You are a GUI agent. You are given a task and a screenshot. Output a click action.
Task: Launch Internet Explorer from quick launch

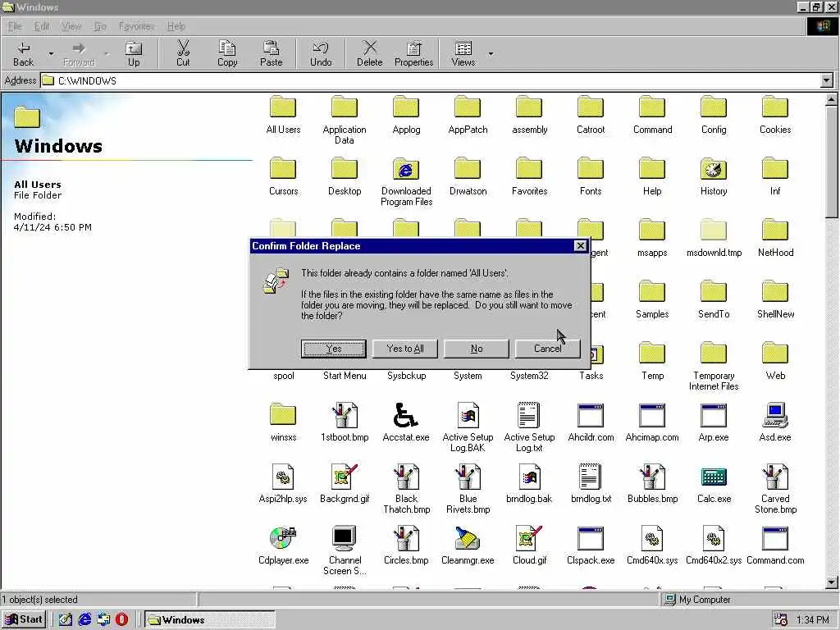[84, 620]
